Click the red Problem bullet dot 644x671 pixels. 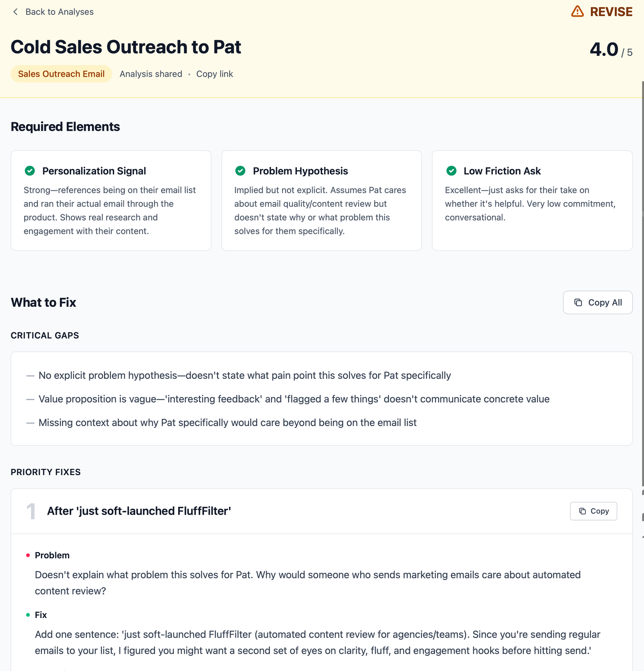point(28,555)
